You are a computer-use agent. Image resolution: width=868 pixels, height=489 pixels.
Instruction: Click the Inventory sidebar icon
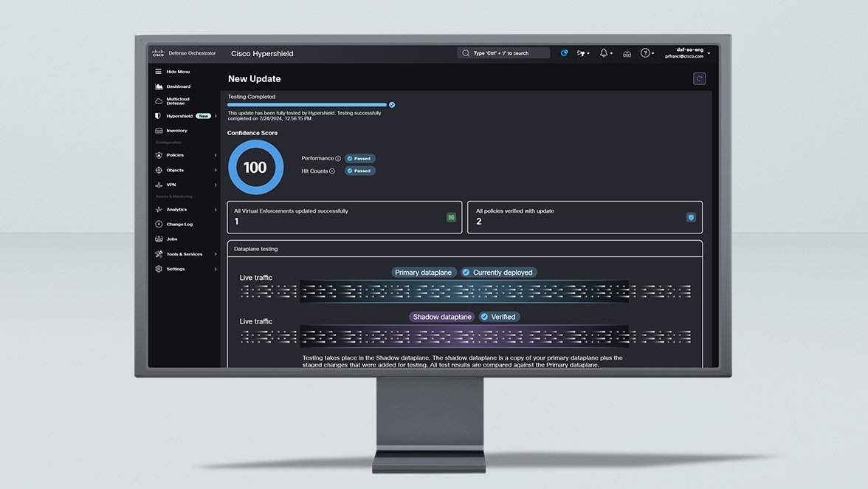coord(159,131)
